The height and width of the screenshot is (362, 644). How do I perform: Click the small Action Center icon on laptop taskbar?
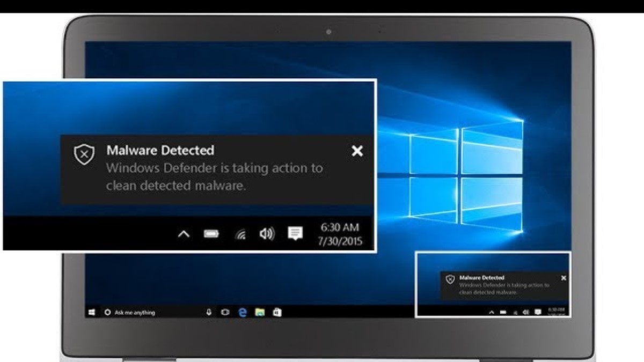click(538, 312)
